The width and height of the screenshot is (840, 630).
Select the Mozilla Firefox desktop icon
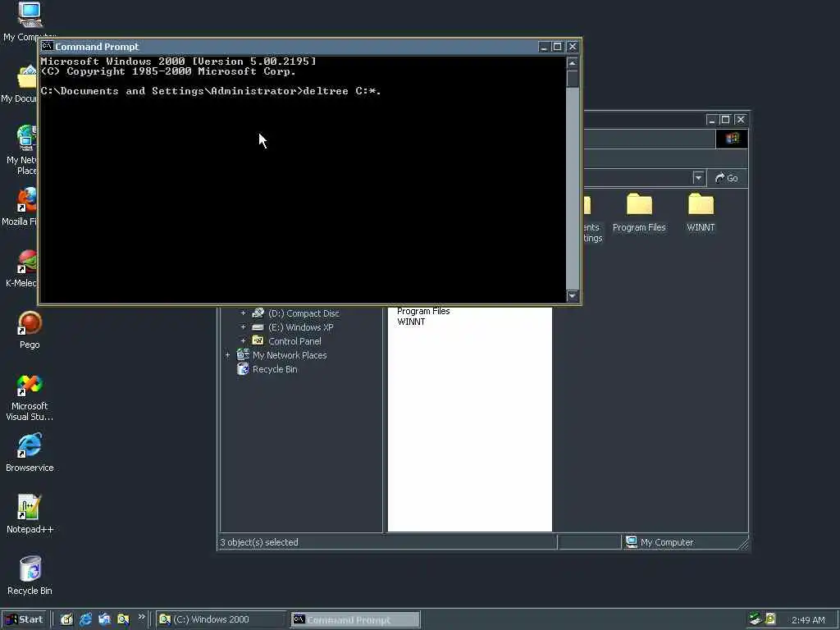[25, 200]
